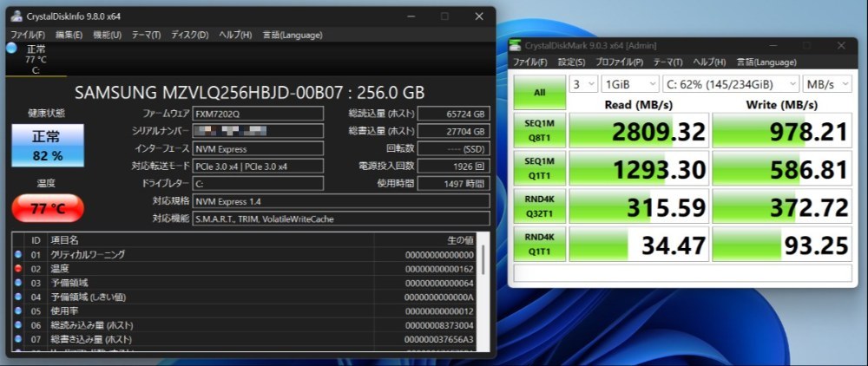Click SEQ1M Q8T1 read result 2809.32
This screenshot has height=366, width=868.
pos(639,130)
